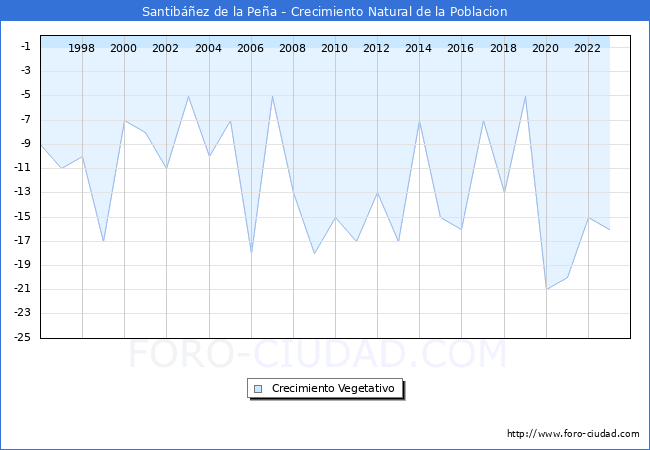Click the 2002 year label
The width and height of the screenshot is (650, 450).
tap(165, 48)
